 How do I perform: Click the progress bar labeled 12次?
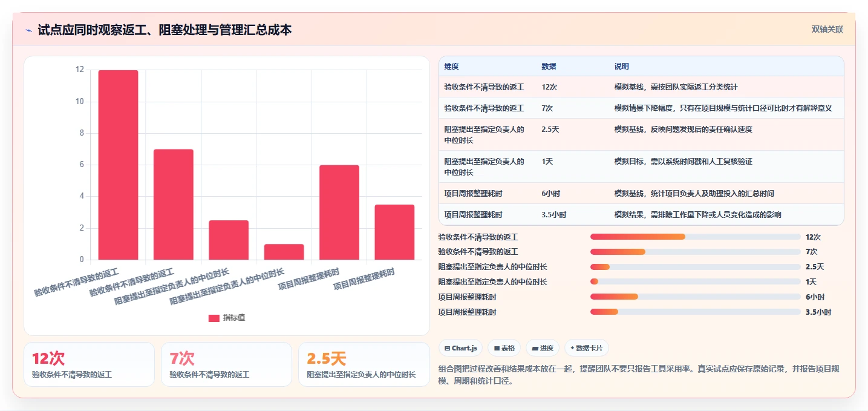[x=696, y=237]
